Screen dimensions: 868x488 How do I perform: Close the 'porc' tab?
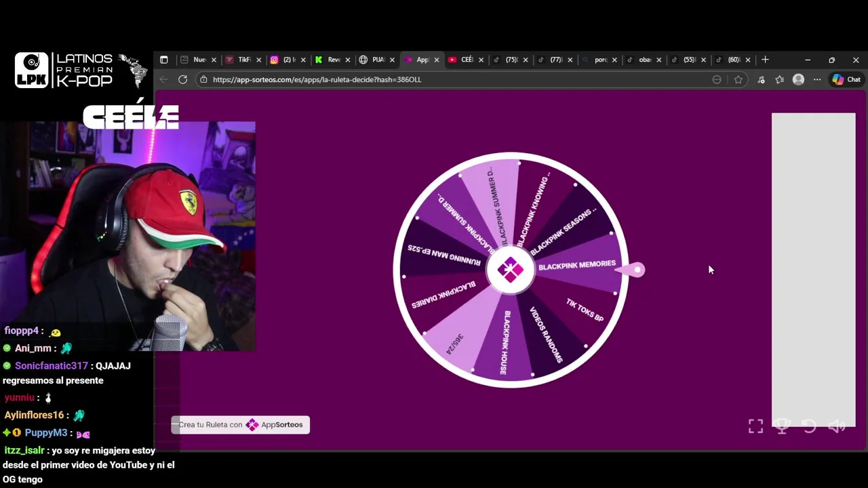pyautogui.click(x=614, y=60)
